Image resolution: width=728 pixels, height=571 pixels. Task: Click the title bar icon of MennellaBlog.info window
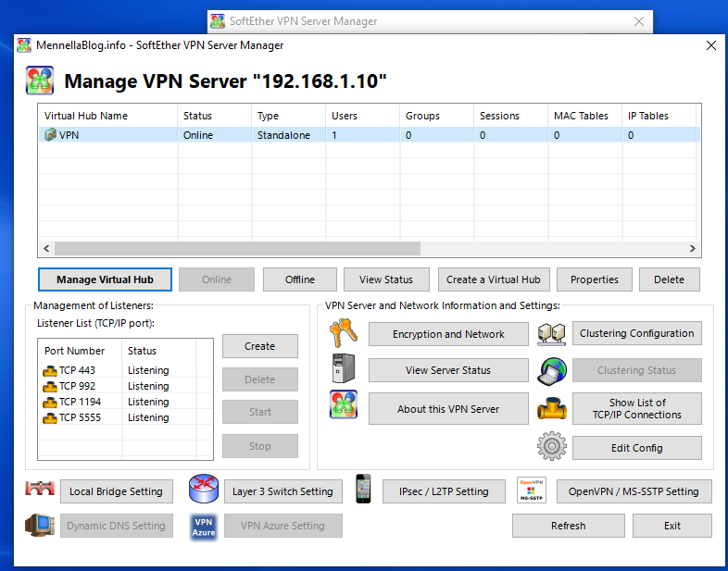click(x=24, y=45)
